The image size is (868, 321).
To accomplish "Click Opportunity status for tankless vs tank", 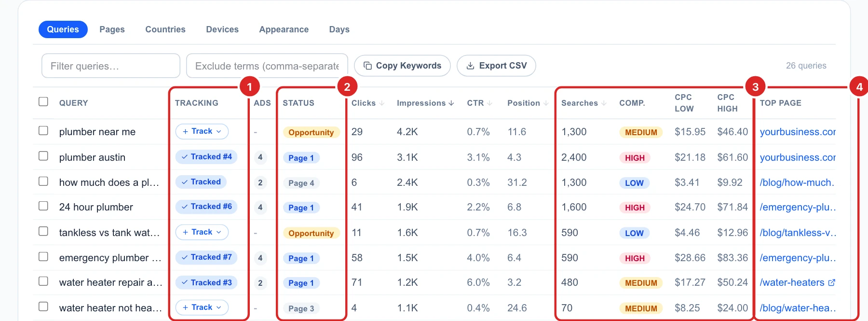I will point(311,233).
